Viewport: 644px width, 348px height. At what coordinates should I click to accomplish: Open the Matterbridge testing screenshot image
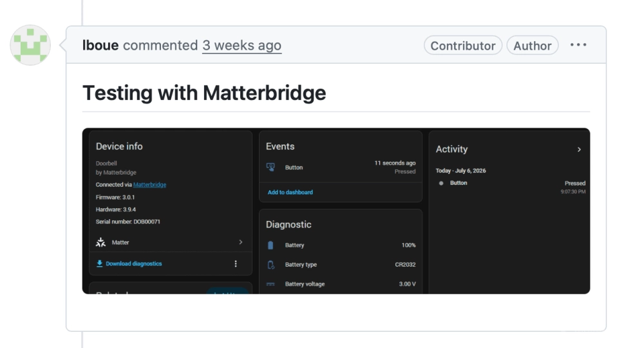point(336,211)
